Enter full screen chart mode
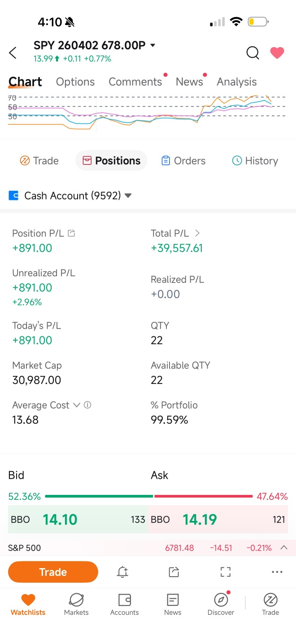 (x=225, y=572)
